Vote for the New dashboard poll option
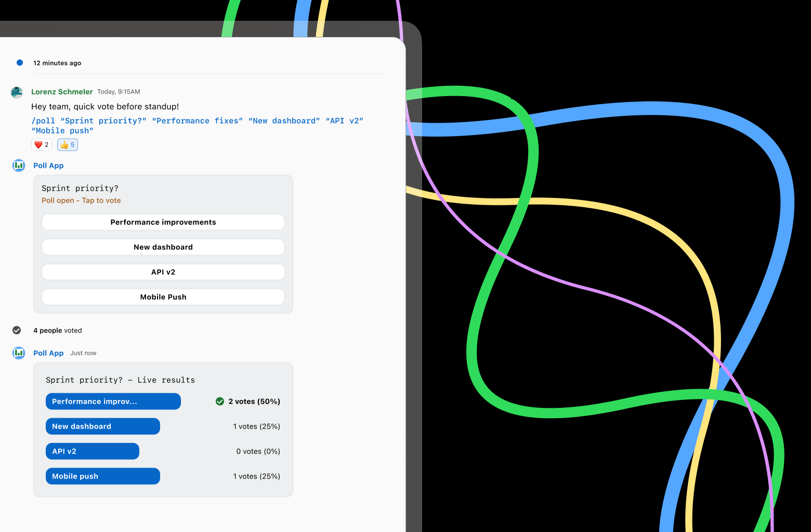 point(163,247)
